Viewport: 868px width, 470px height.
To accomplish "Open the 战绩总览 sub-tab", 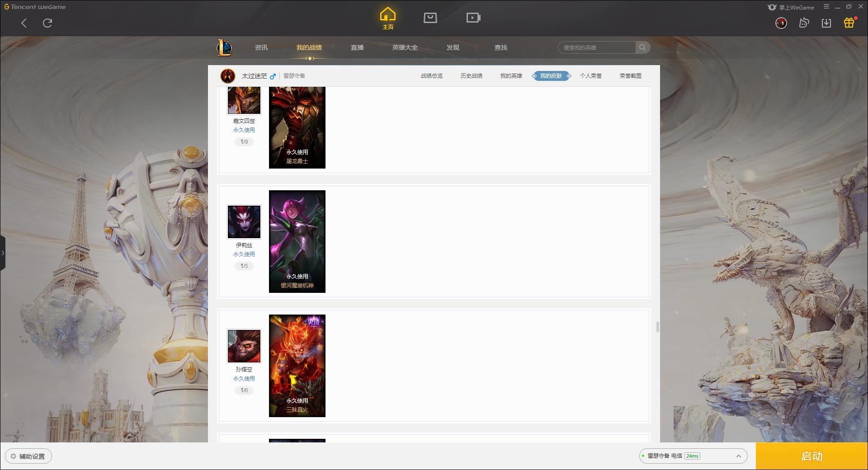I will click(x=432, y=76).
